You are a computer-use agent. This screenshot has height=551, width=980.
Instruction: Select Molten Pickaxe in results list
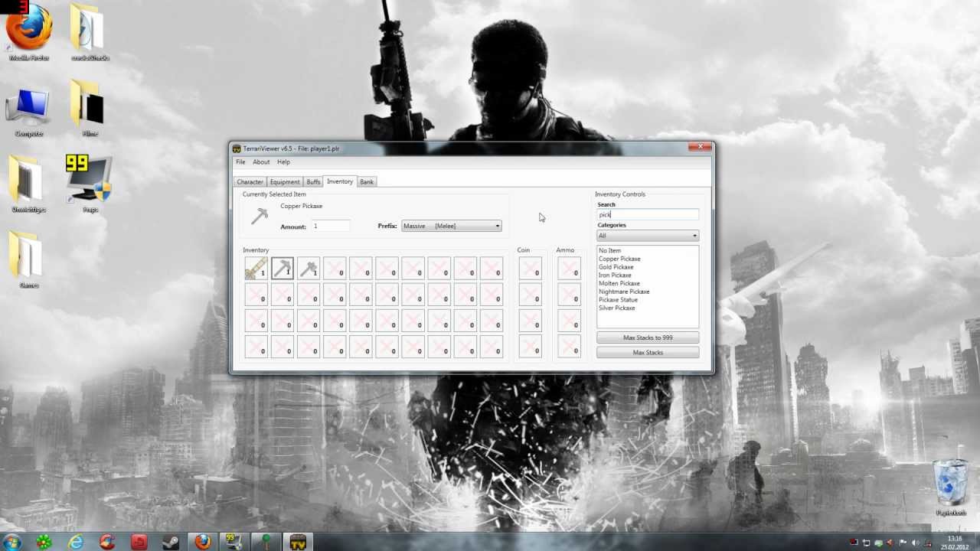[619, 283]
